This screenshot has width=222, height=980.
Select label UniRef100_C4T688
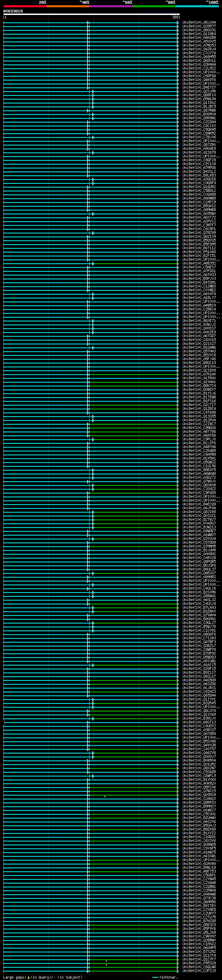(x=199, y=412)
